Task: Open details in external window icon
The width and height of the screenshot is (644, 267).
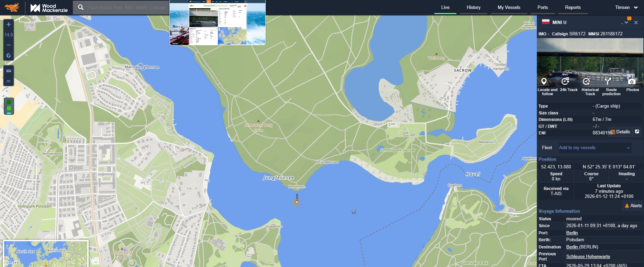Action: pos(637,132)
